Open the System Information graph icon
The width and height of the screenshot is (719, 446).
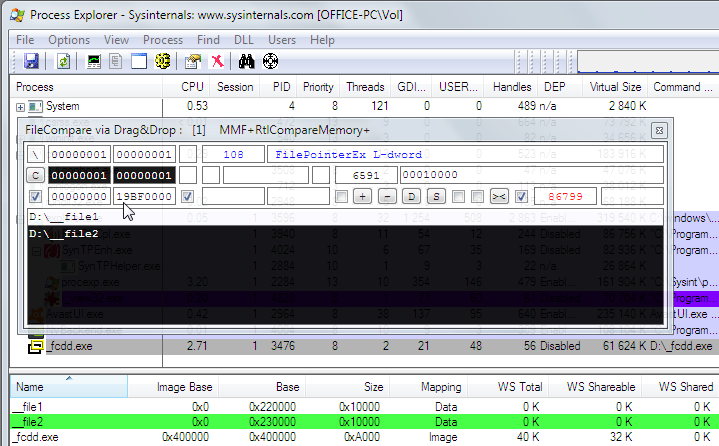tap(94, 61)
